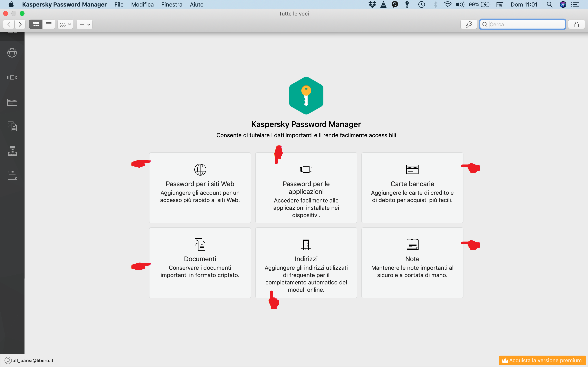Open Documents section in sidebar
588x367 pixels.
pyautogui.click(x=12, y=126)
